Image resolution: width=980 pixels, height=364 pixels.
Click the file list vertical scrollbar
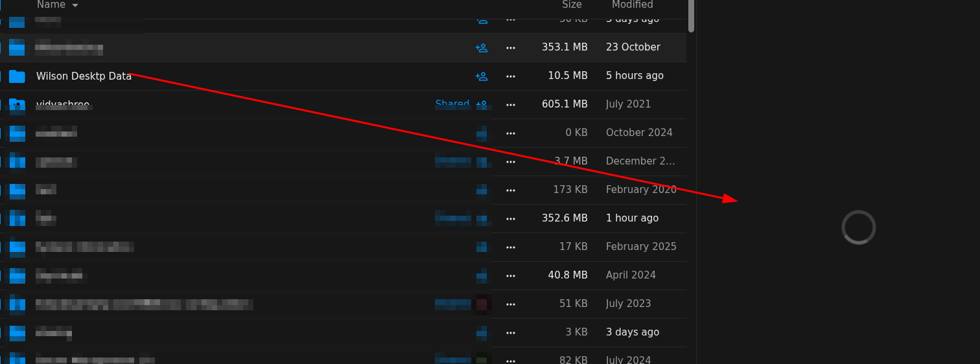tap(691, 16)
